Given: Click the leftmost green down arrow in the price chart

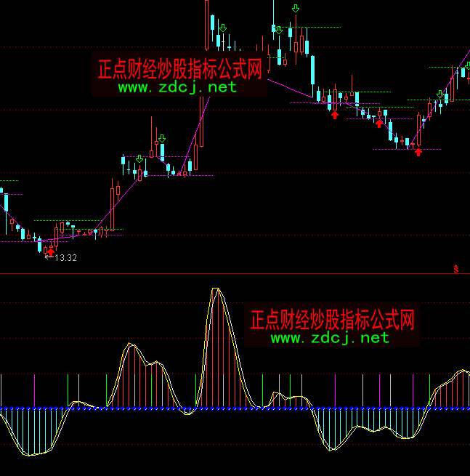Looking at the screenshot, I should coord(139,159).
